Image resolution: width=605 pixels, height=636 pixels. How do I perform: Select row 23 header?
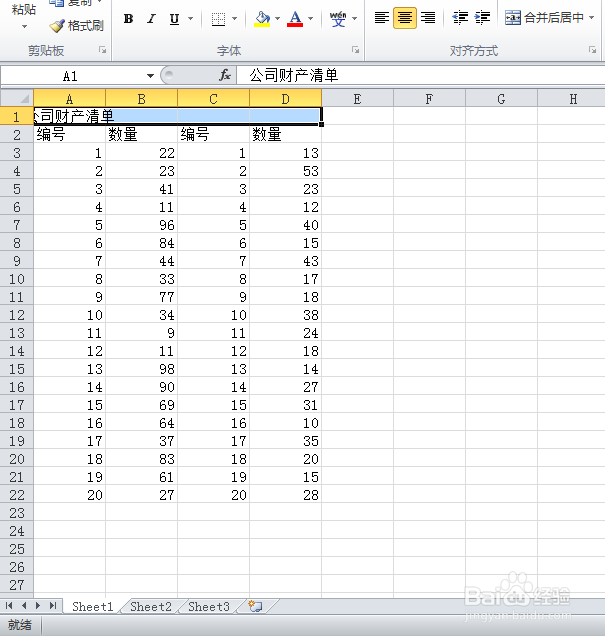pos(17,513)
